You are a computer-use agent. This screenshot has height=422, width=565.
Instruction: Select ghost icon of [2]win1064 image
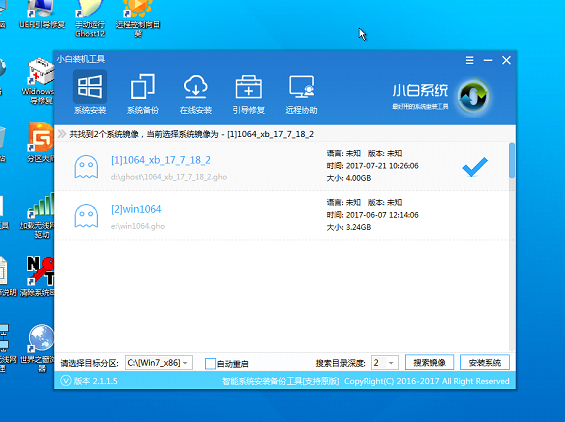click(x=86, y=216)
